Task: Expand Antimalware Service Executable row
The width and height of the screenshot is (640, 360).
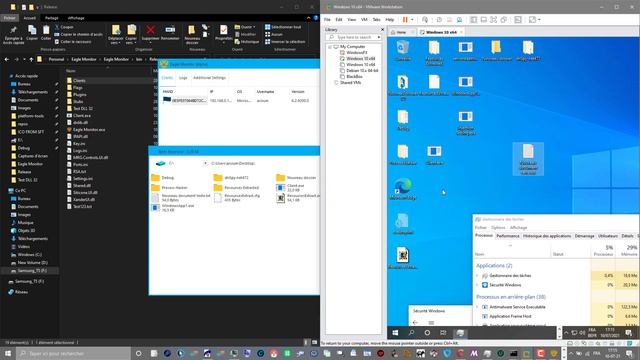Action: (477, 307)
